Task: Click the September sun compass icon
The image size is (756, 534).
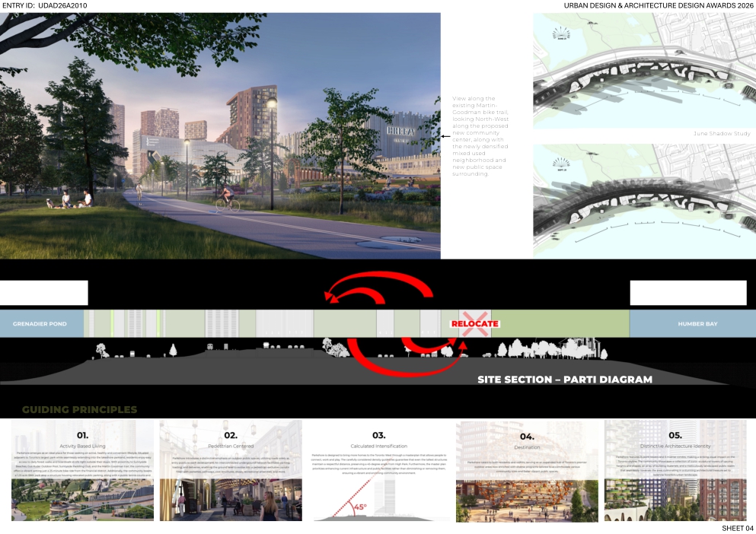Action: tap(562, 163)
